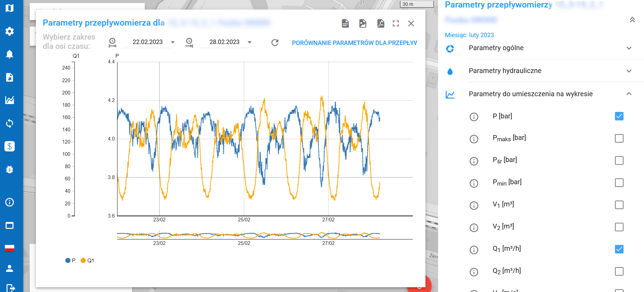
Task: Collapse Parametry do umieszczenia na wykresie
Action: (x=629, y=94)
